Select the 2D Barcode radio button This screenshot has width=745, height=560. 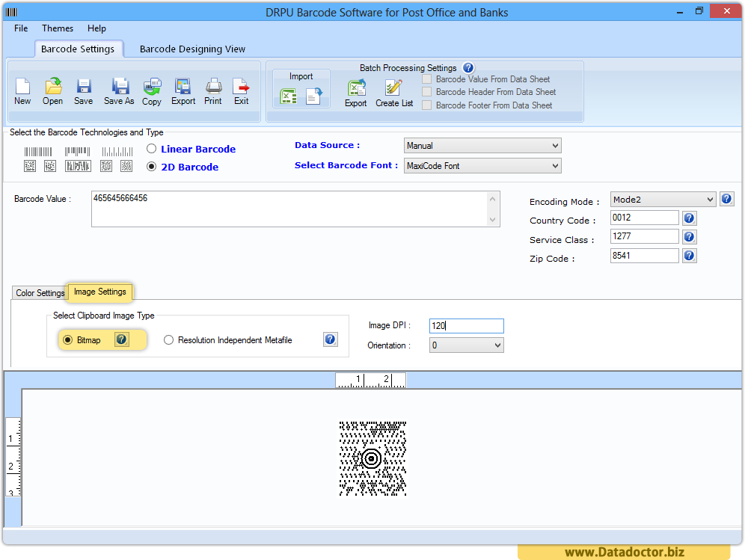pyautogui.click(x=152, y=167)
